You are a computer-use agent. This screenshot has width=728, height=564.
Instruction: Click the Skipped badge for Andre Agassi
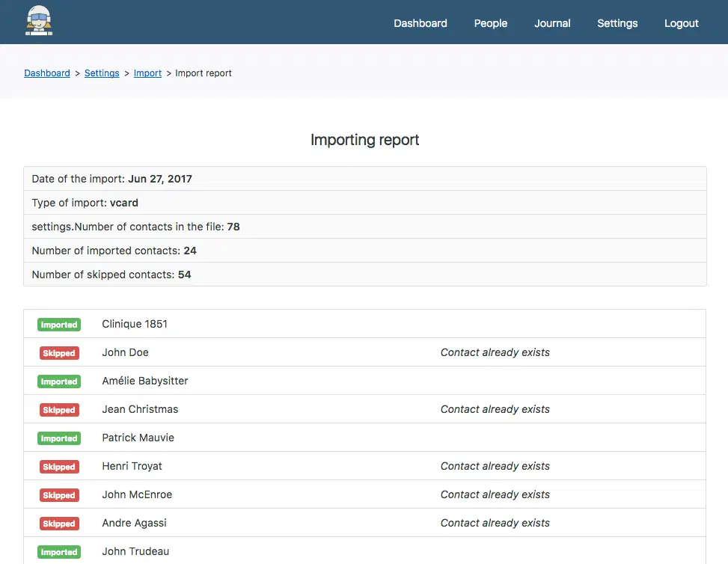coord(59,524)
